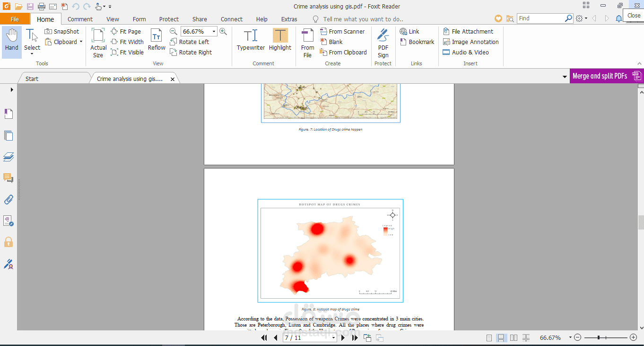
Task: Choose the Highlight comment tool
Action: [280, 40]
